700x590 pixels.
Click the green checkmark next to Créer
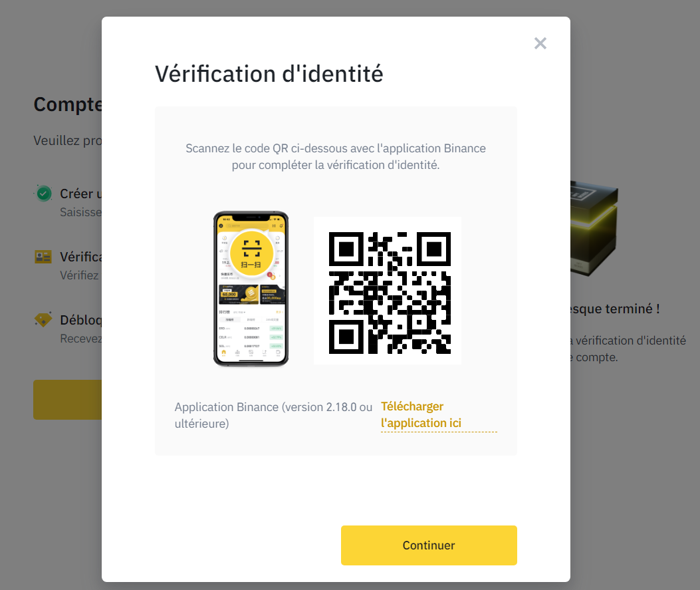[44, 194]
